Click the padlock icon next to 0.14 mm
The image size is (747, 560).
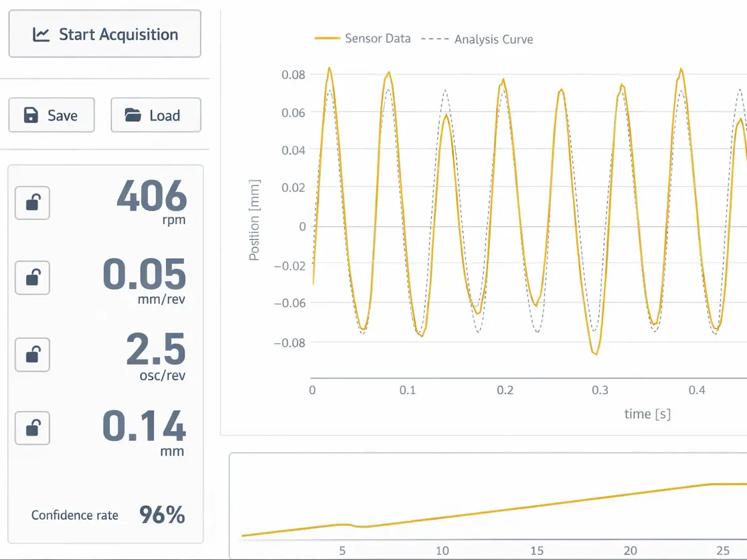32,428
